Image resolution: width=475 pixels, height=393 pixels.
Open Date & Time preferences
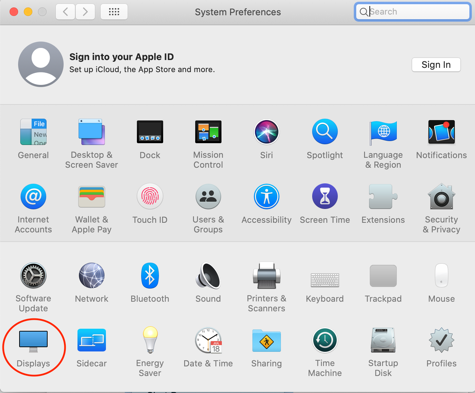point(208,340)
